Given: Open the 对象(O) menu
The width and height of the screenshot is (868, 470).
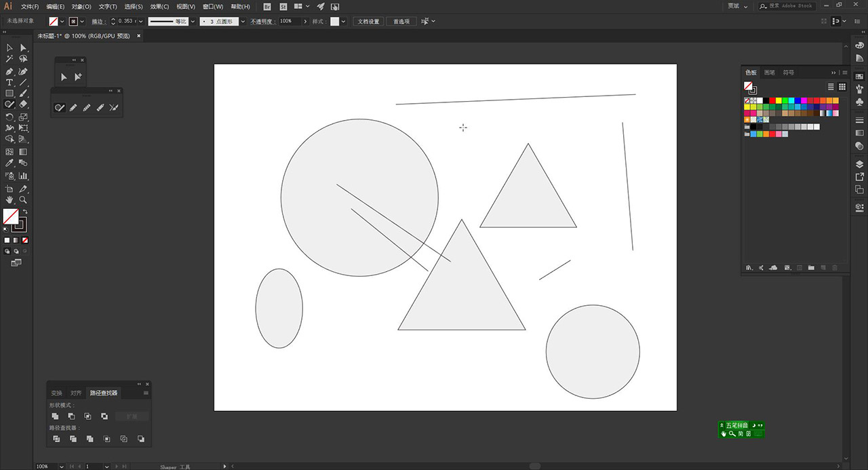Looking at the screenshot, I should tap(81, 6).
